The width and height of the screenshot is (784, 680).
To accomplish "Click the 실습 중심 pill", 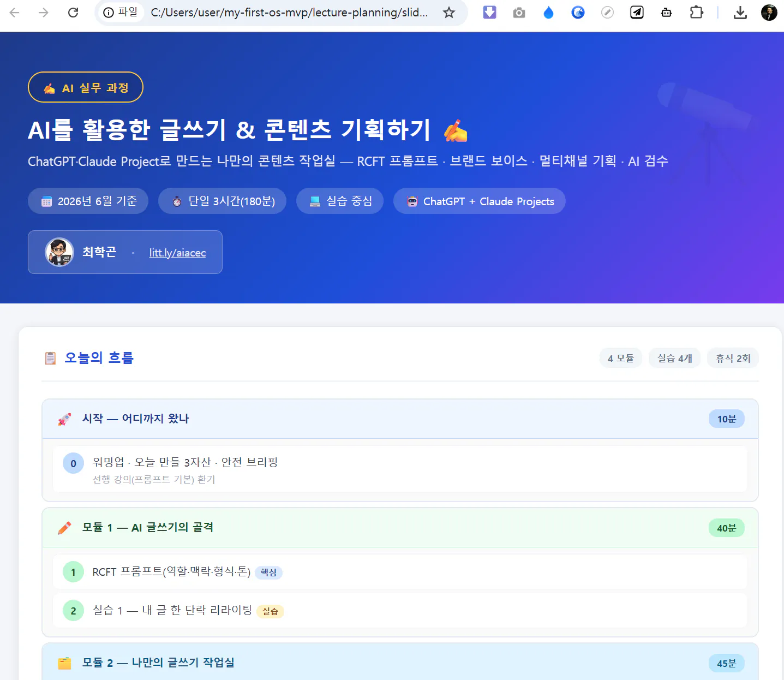I will click(x=340, y=201).
